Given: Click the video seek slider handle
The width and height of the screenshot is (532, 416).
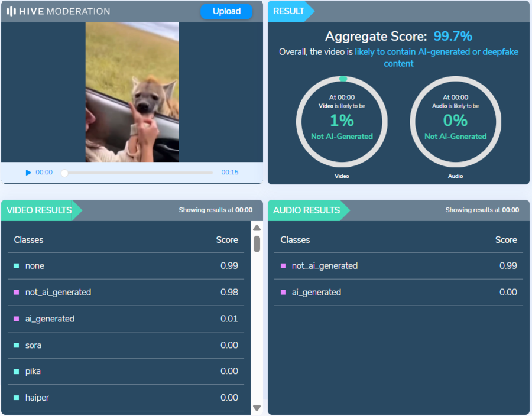Looking at the screenshot, I should click(65, 173).
